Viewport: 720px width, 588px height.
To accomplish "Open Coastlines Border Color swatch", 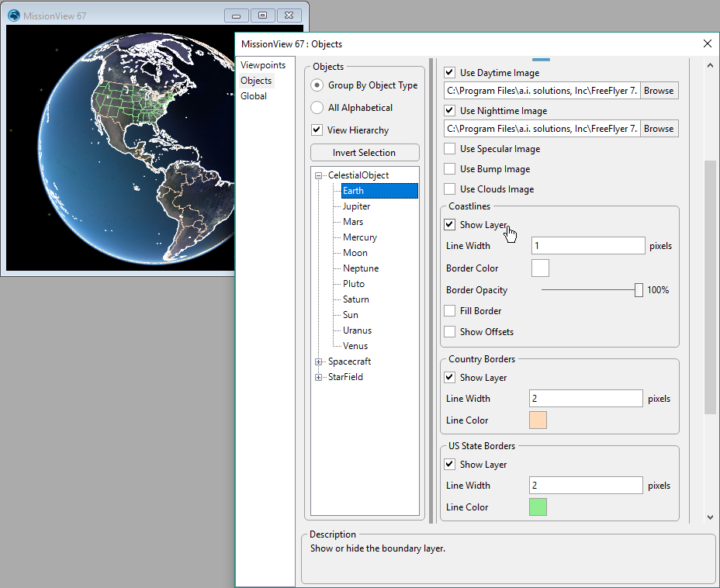I will (540, 268).
